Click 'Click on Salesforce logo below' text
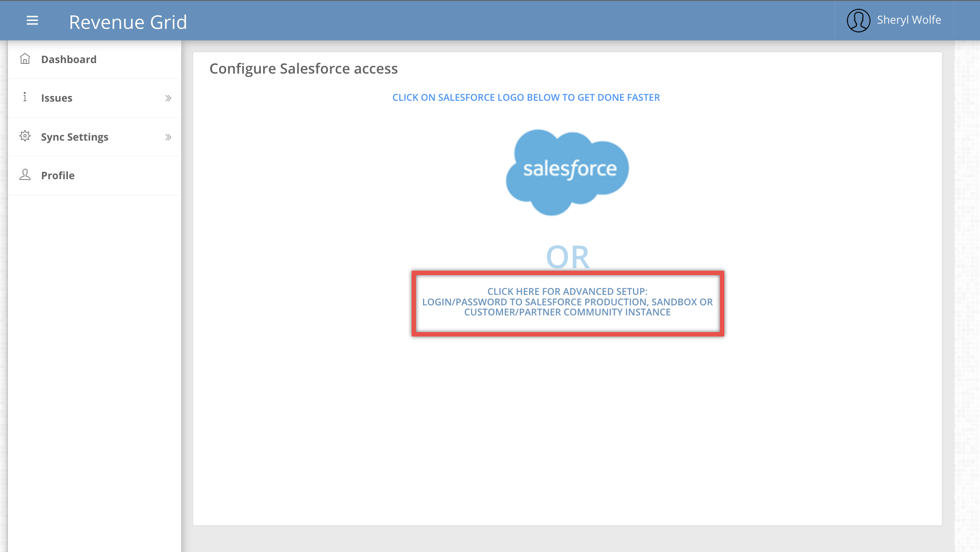This screenshot has width=980, height=552. (526, 97)
